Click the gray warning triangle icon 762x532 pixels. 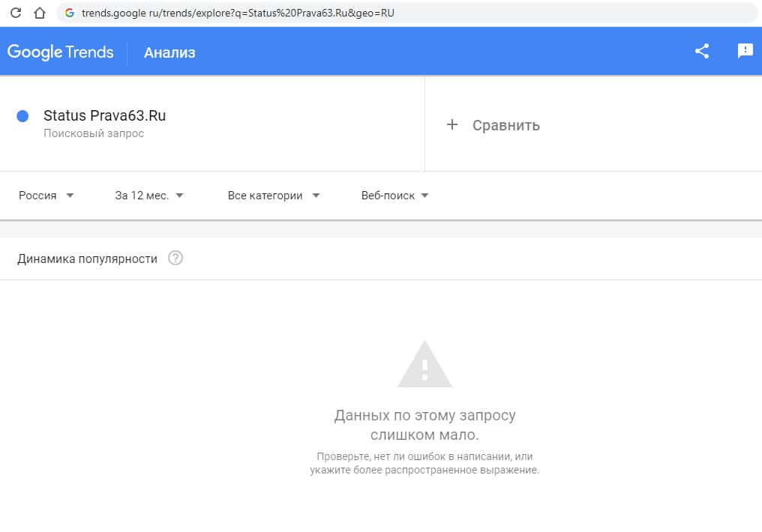[424, 364]
